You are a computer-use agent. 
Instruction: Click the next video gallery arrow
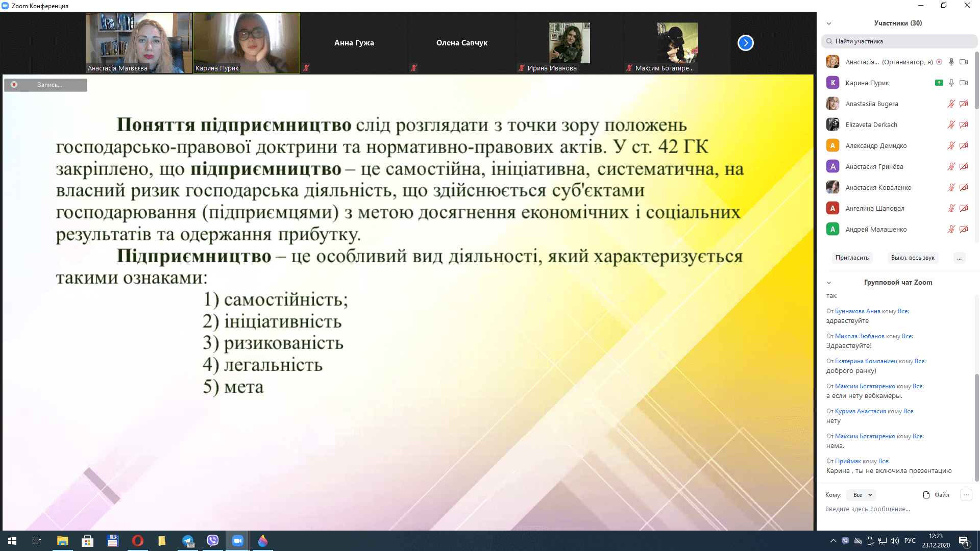coord(745,43)
